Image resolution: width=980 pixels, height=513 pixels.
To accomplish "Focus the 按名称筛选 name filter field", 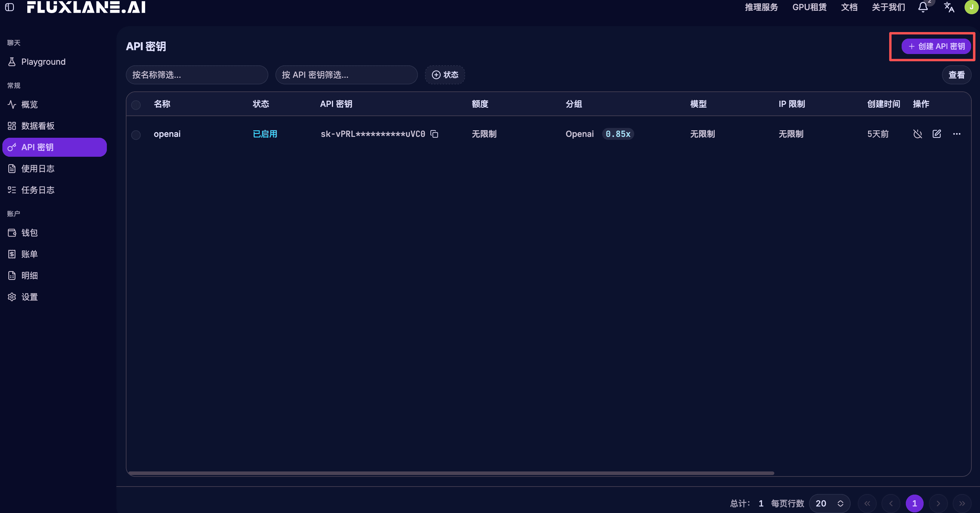I will tap(197, 75).
